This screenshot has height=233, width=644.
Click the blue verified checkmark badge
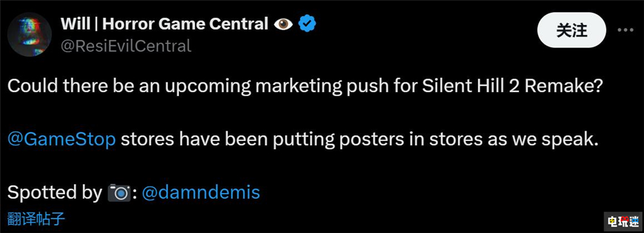tap(307, 24)
